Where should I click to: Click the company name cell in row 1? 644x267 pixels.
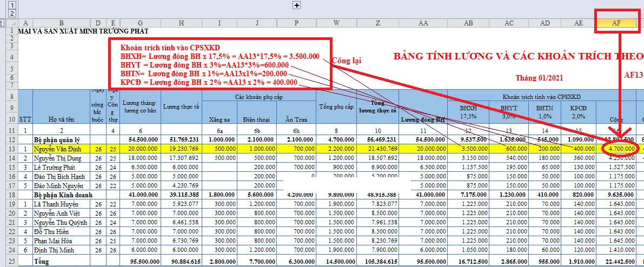pos(83,31)
